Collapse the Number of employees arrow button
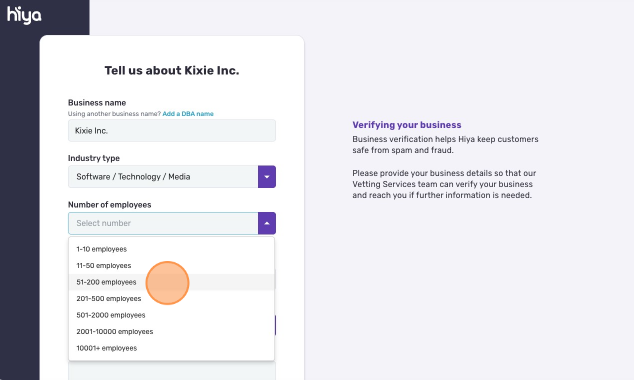Image resolution: width=634 pixels, height=380 pixels. tap(267, 223)
